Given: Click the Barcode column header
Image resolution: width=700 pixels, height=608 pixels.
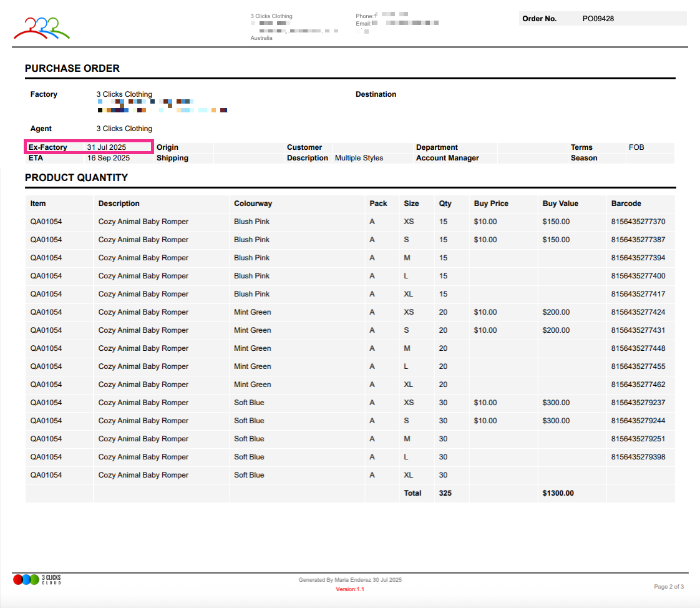Looking at the screenshot, I should [x=626, y=203].
